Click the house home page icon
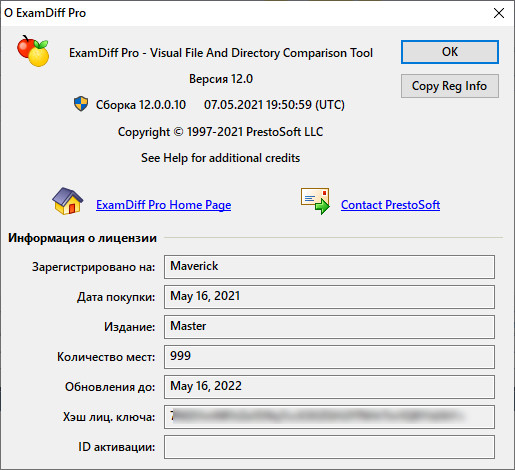This screenshot has height=470, width=515. pos(68,201)
